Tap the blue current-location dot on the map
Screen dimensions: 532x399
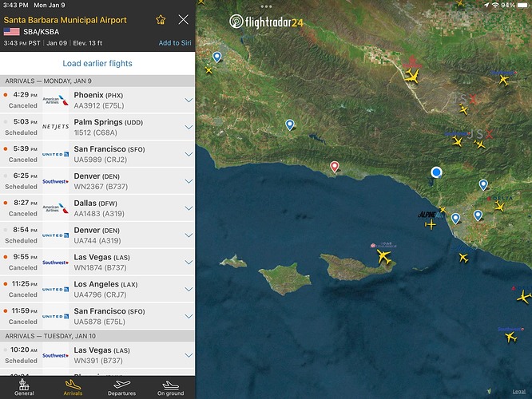tap(436, 172)
